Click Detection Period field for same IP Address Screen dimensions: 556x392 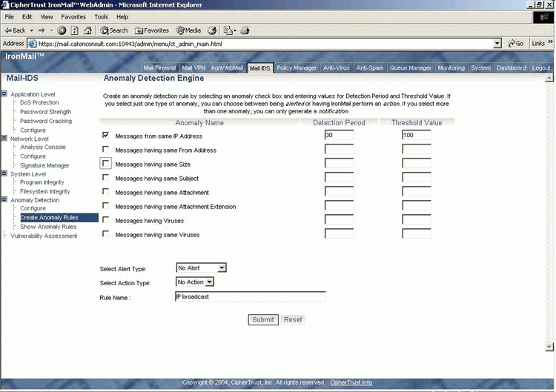coord(339,135)
